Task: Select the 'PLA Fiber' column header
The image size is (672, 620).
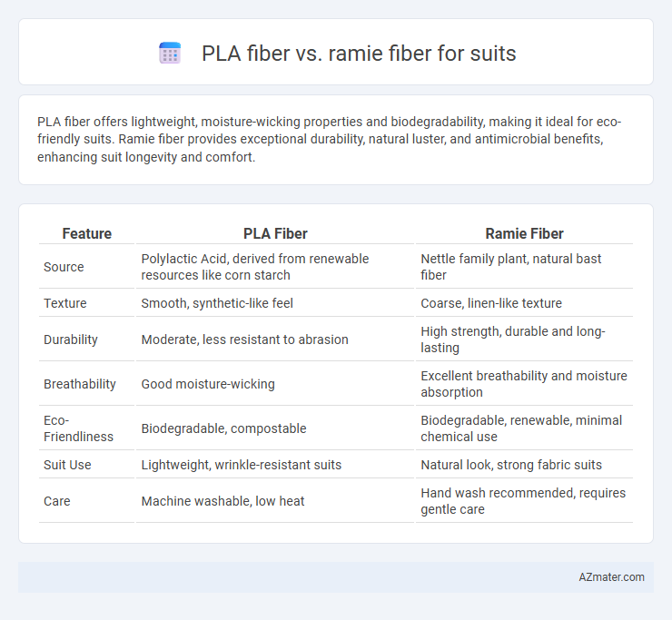Action: coord(275,233)
